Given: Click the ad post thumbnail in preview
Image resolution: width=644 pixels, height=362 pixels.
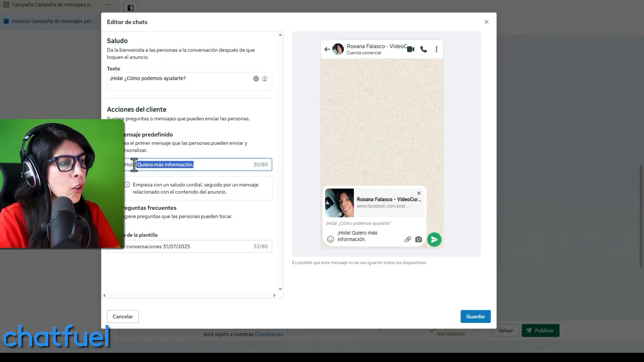Looking at the screenshot, I should pyautogui.click(x=339, y=203).
